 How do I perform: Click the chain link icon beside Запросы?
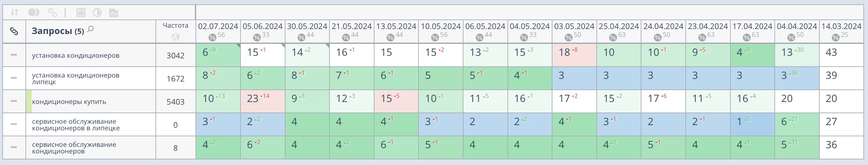point(14,31)
